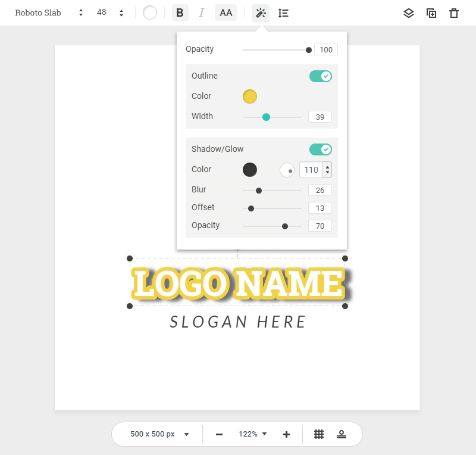Turn off the Shadow/Glow toggle
Screen dimensions: 476x455
click(x=320, y=149)
